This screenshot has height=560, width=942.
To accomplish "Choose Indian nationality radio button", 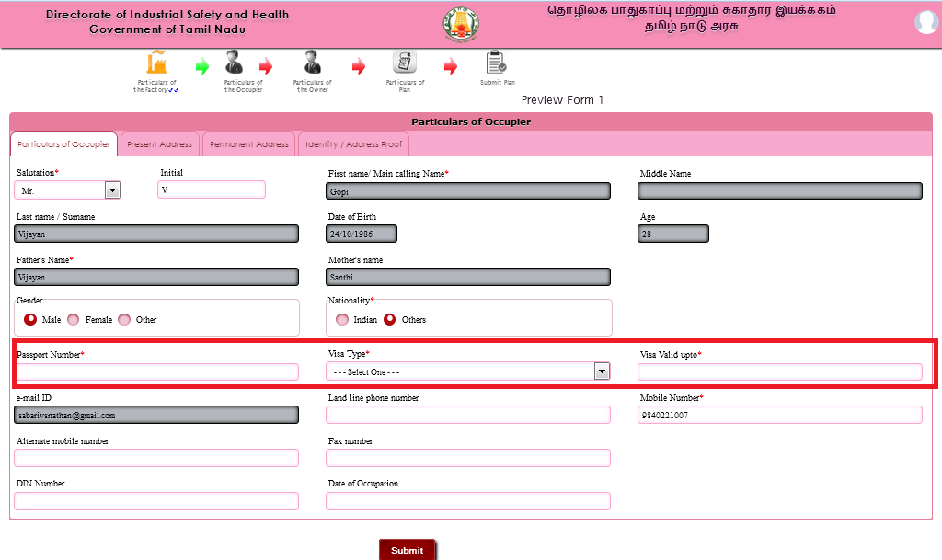I will (342, 319).
